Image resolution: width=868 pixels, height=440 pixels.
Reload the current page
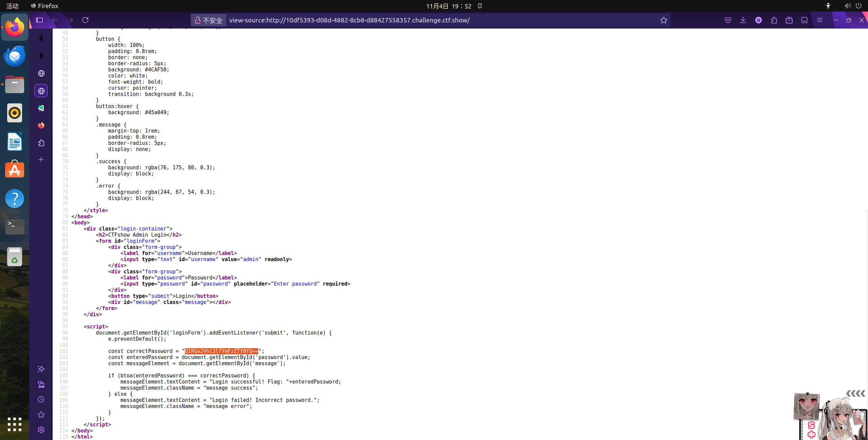click(x=85, y=20)
